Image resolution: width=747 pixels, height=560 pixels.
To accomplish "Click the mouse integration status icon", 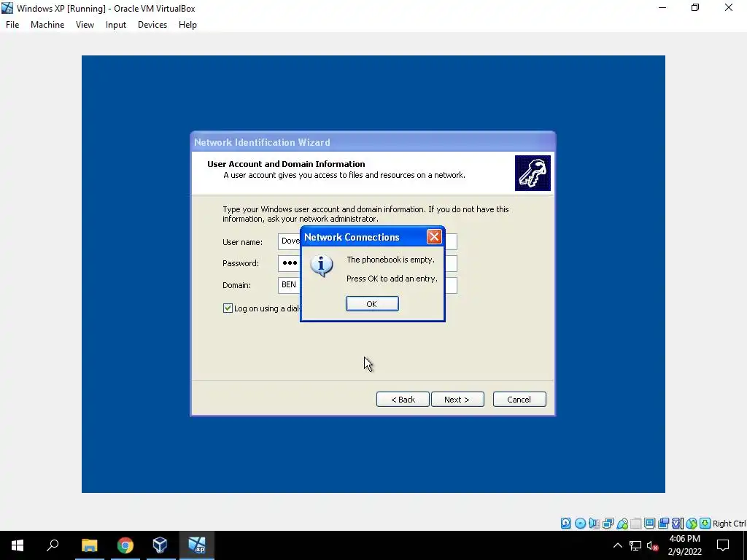I will [692, 524].
